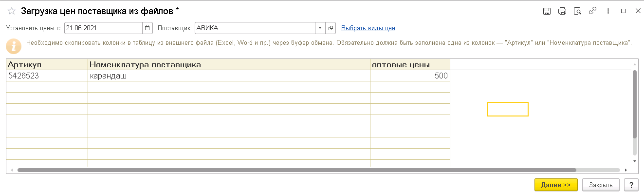Open help with the ? button
Screen dimensions: 644x193
coord(631,185)
